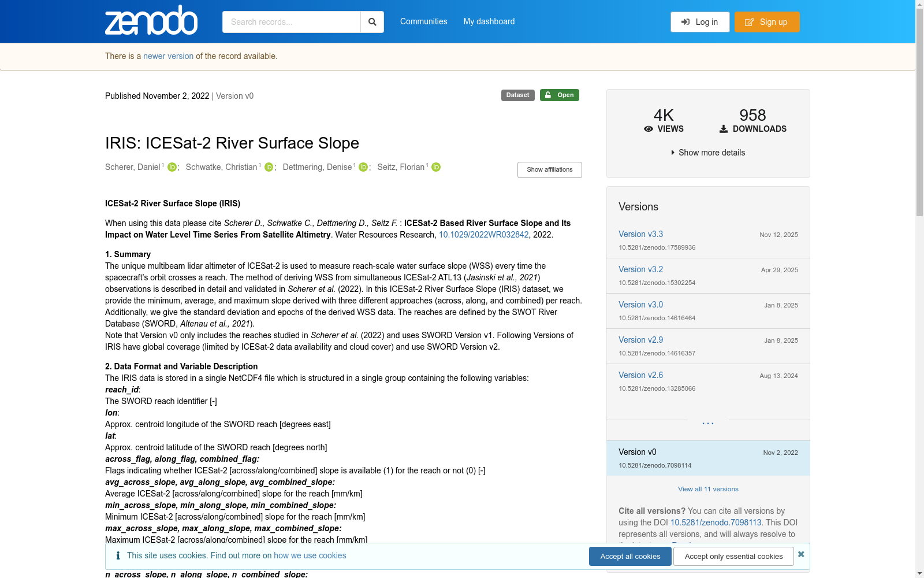Open author Scherer, Daniel link
924x578 pixels.
133,167
